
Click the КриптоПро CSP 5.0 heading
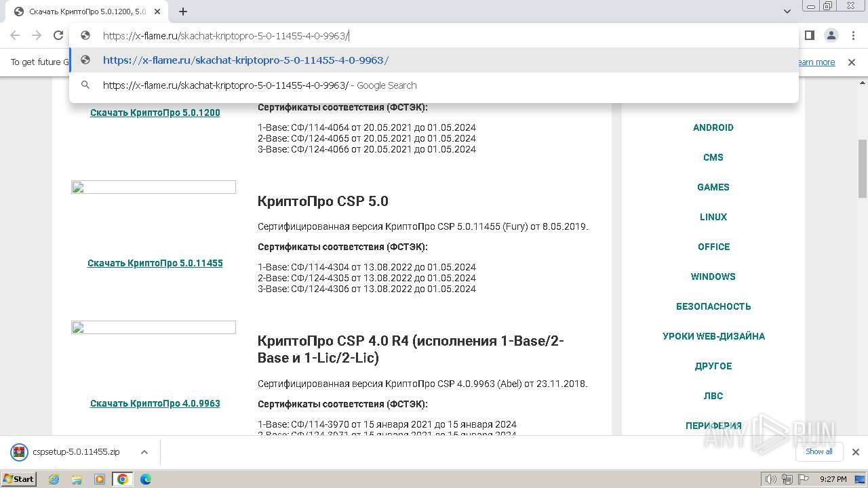[x=323, y=201]
